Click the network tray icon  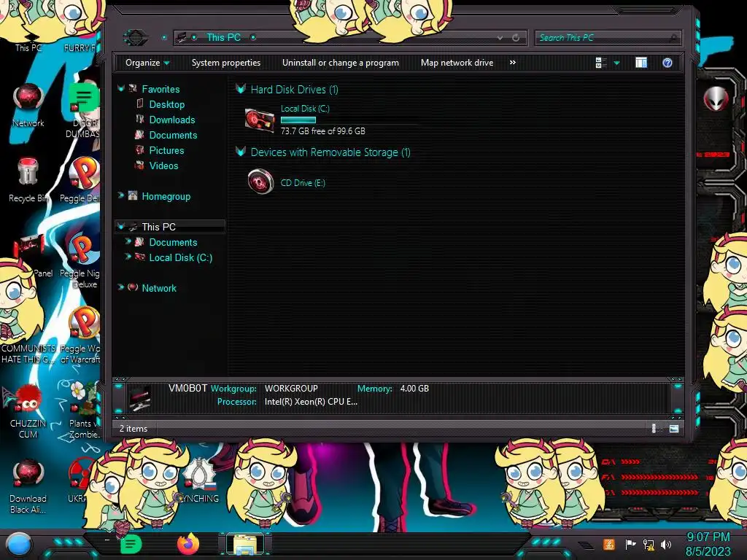(x=649, y=544)
